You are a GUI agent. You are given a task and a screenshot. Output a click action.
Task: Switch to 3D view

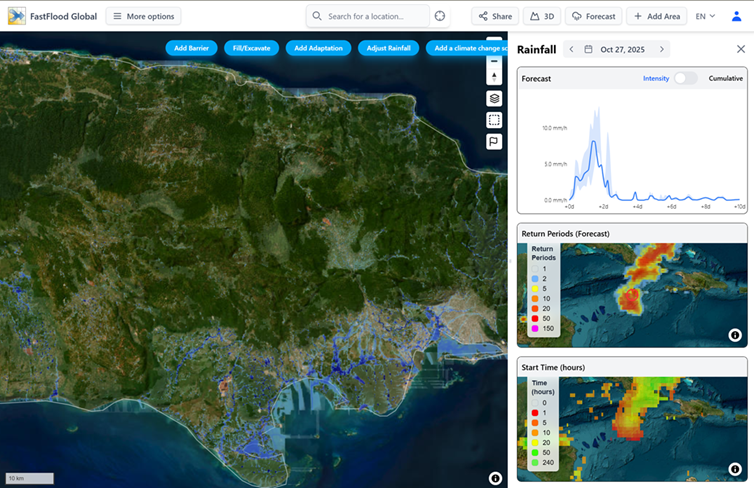(542, 16)
